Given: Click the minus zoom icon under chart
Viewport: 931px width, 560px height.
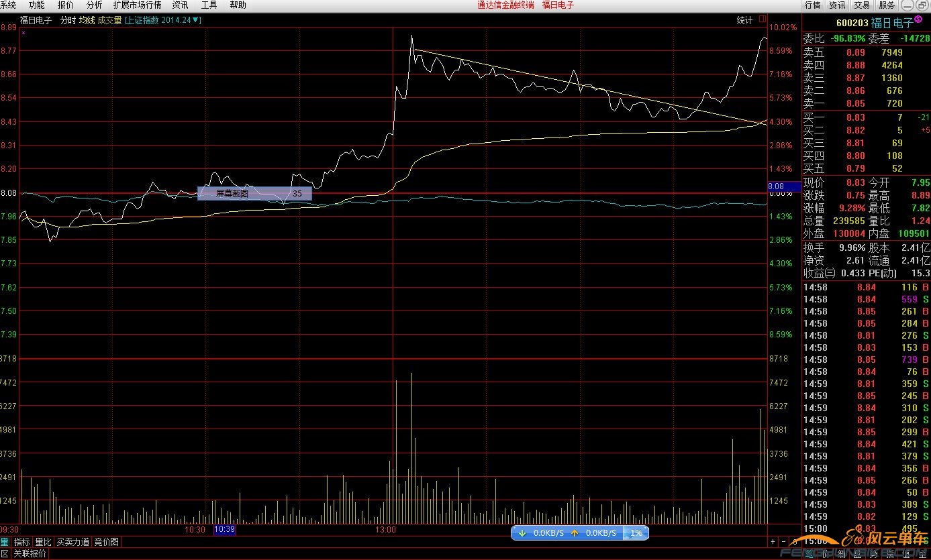Looking at the screenshot, I should pyautogui.click(x=783, y=542).
